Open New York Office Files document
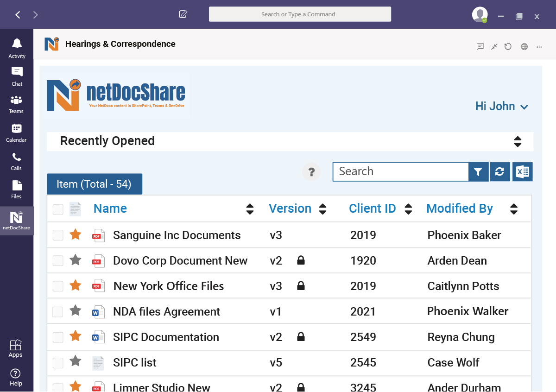Viewport: 556px width, 392px height. point(169,286)
